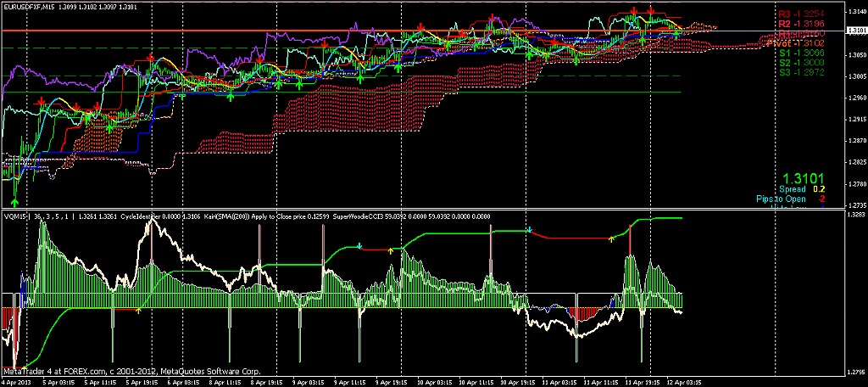868x387 pixels.
Task: Select the first cyan arrow in indicator window
Action: [x=359, y=246]
